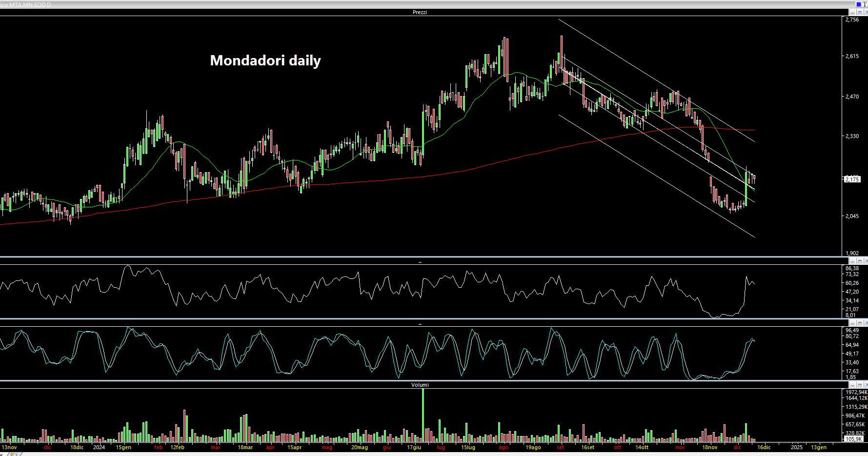
Task: Maximize the stochastic oscillator panel
Action: (860, 323)
